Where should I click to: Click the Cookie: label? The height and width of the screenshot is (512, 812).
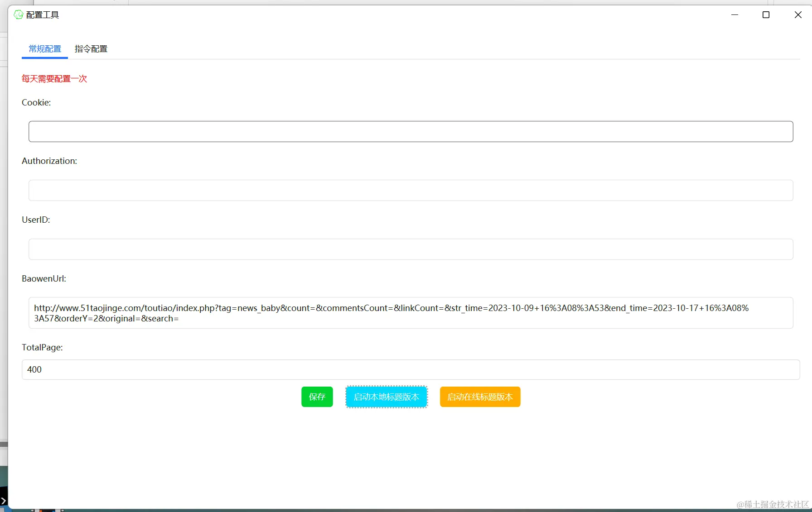pos(36,103)
